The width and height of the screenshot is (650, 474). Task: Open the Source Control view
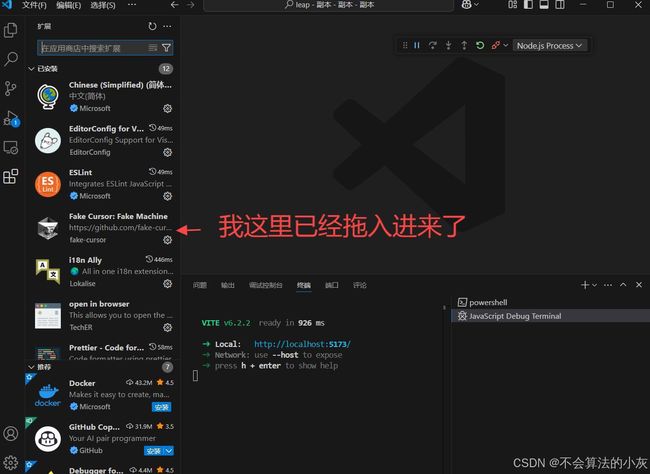pyautogui.click(x=10, y=88)
